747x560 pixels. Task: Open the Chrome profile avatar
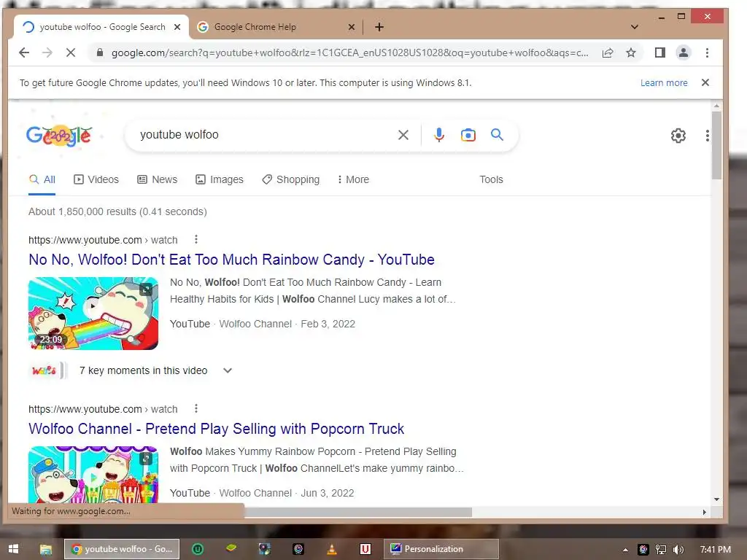[x=683, y=52]
